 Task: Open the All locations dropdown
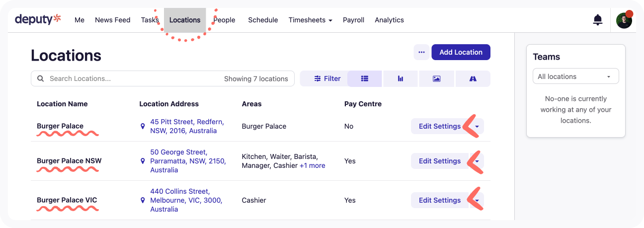click(575, 76)
